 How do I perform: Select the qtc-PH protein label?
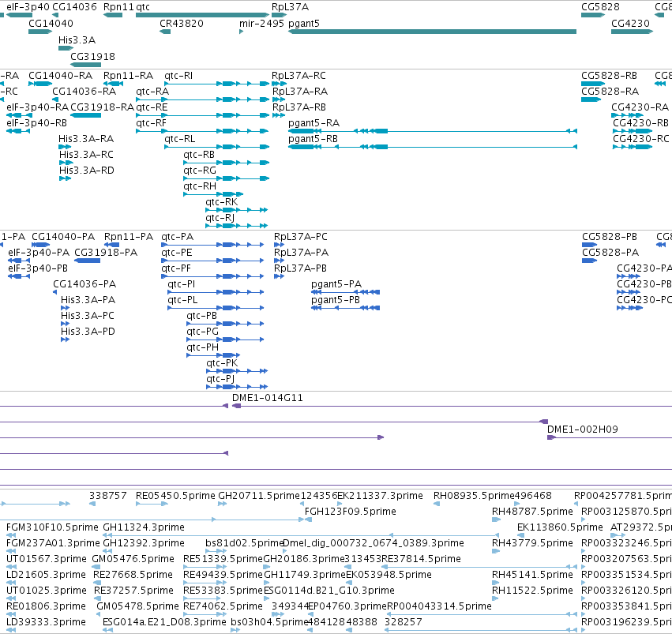tap(202, 347)
